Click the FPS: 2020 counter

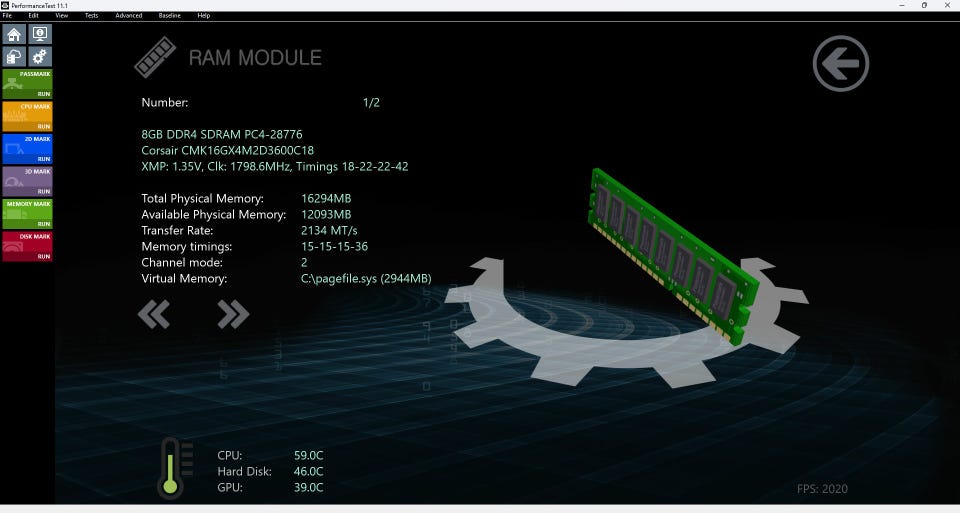tap(822, 489)
